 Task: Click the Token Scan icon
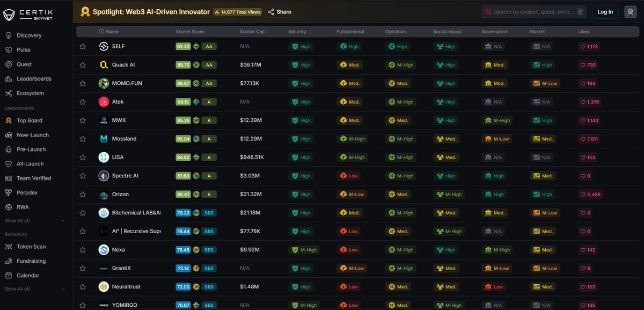8,247
